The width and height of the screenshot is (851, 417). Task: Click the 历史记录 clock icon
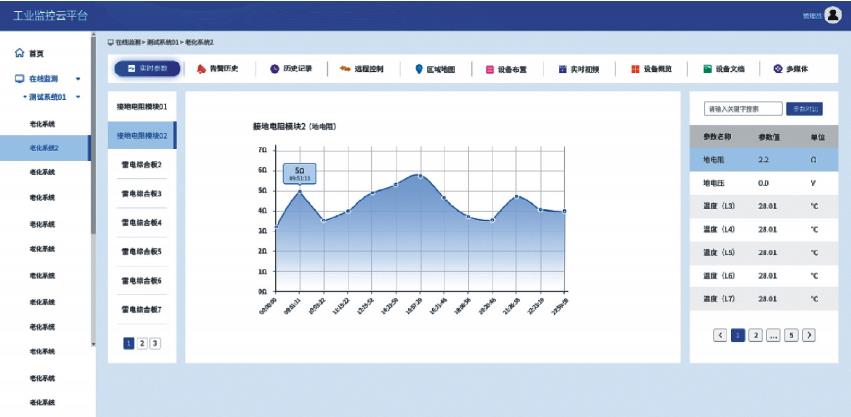(x=275, y=69)
